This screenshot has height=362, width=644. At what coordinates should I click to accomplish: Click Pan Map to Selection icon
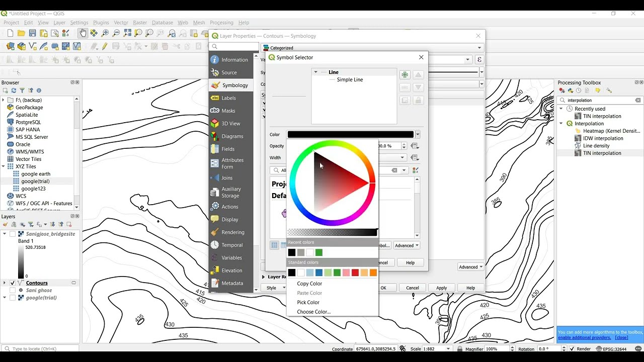[94, 33]
